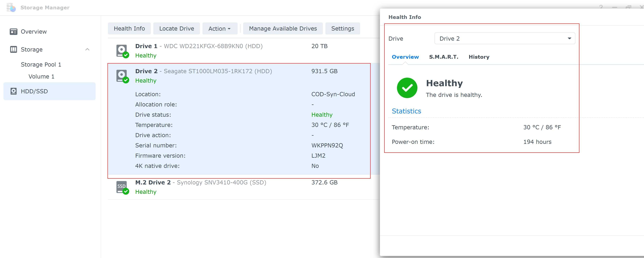644x258 pixels.
Task: Click the 931.5 GB capacity value
Action: coord(324,71)
